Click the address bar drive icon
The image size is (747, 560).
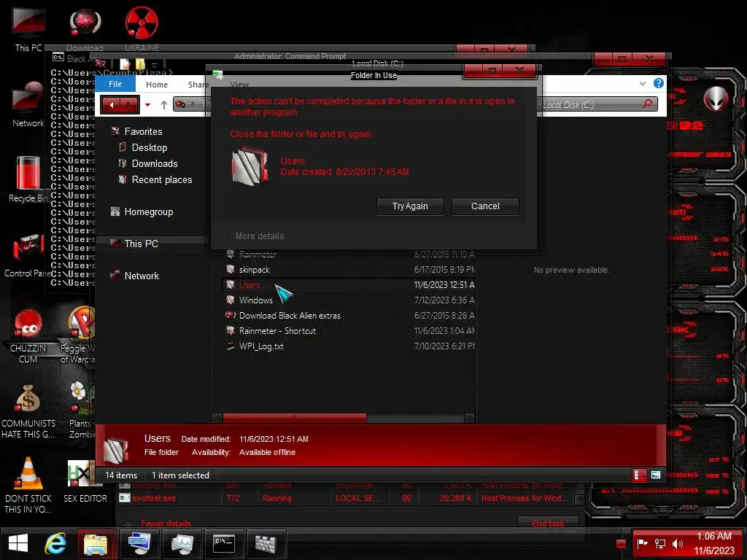coord(180,104)
